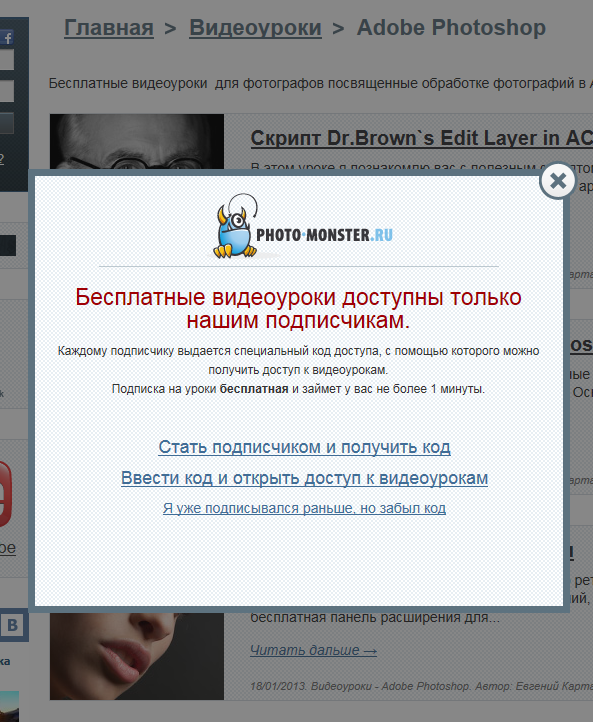Click the 'Adobe Photoshop' breadcrumb text
The image size is (593, 722).
click(x=451, y=28)
